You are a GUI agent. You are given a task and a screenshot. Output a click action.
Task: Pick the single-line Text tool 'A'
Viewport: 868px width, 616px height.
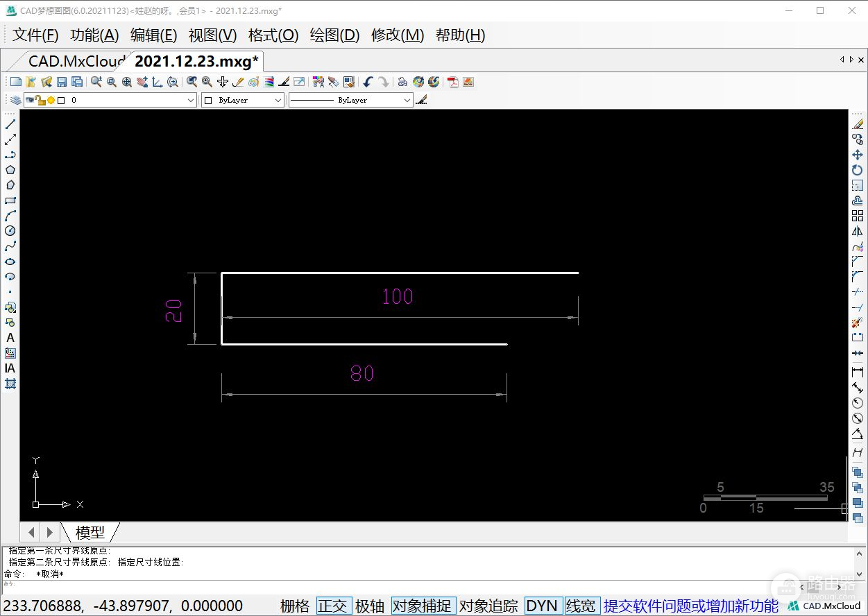pos(10,338)
